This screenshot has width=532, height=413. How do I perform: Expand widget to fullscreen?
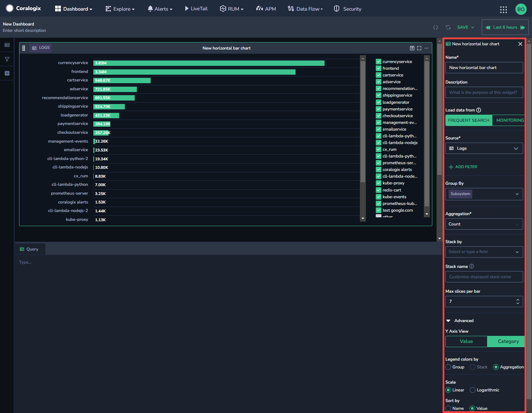click(419, 48)
